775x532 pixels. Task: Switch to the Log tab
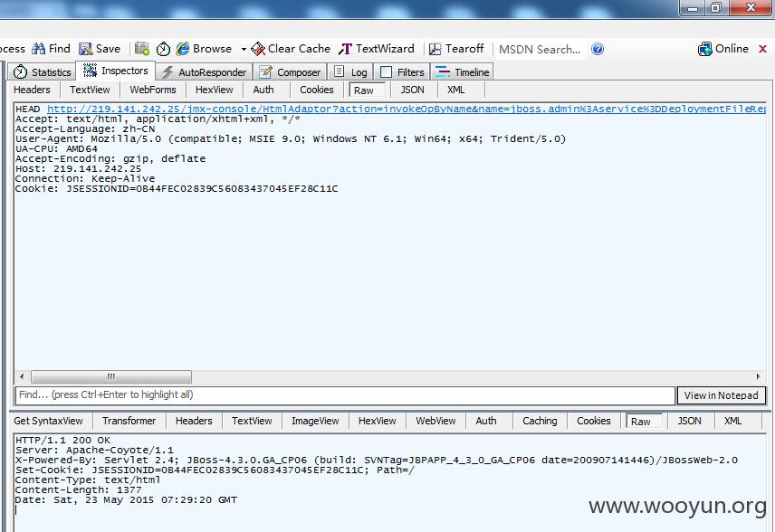350,72
